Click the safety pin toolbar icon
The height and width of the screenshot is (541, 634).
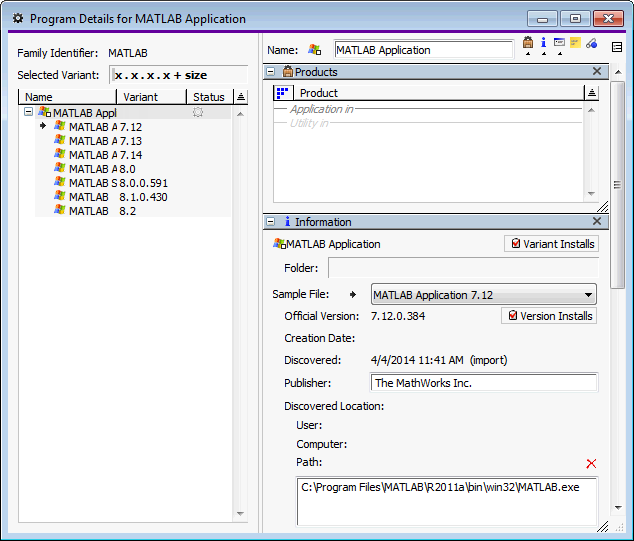(x=592, y=43)
